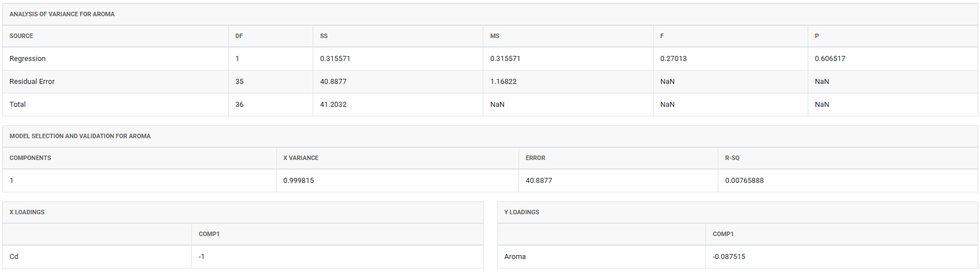Select the MS column header
The width and height of the screenshot is (980, 273).
[x=494, y=36]
